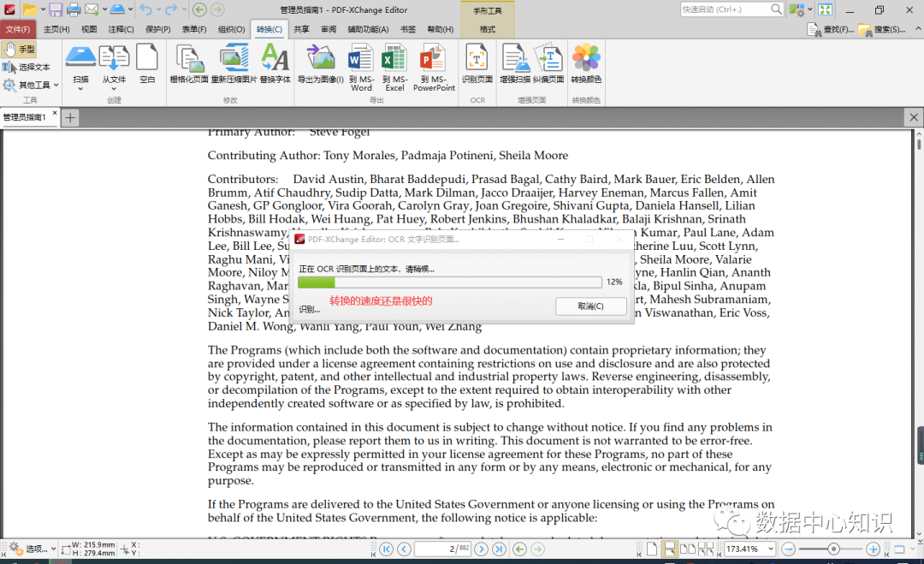Open the 辅助功能(A) accessibility tab

coord(368,29)
